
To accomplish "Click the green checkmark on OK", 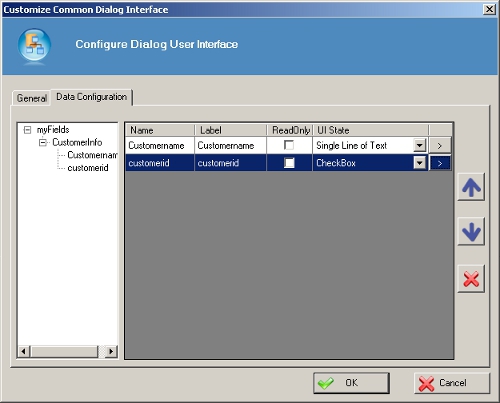I will [x=325, y=383].
